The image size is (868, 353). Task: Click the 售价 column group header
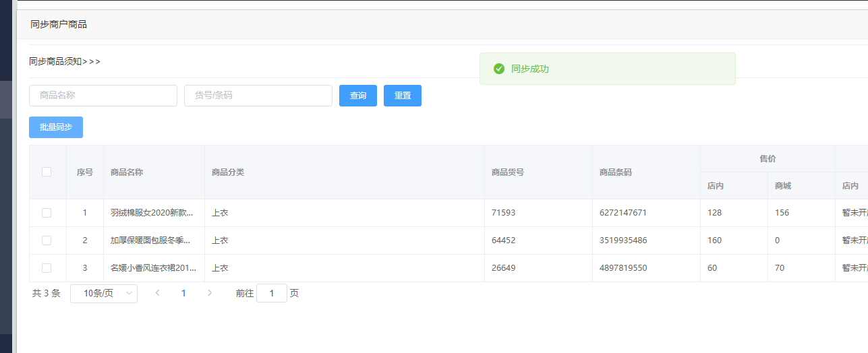coord(768,159)
